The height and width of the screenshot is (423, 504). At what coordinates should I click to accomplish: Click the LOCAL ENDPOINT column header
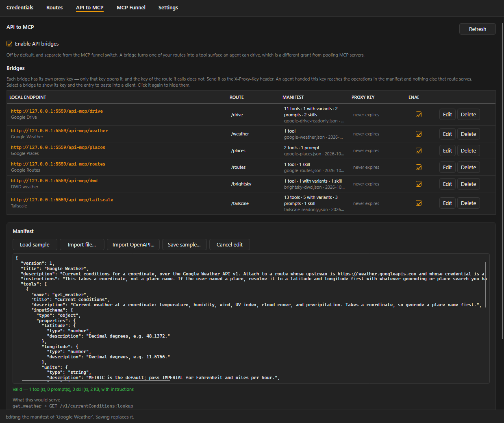pos(28,97)
